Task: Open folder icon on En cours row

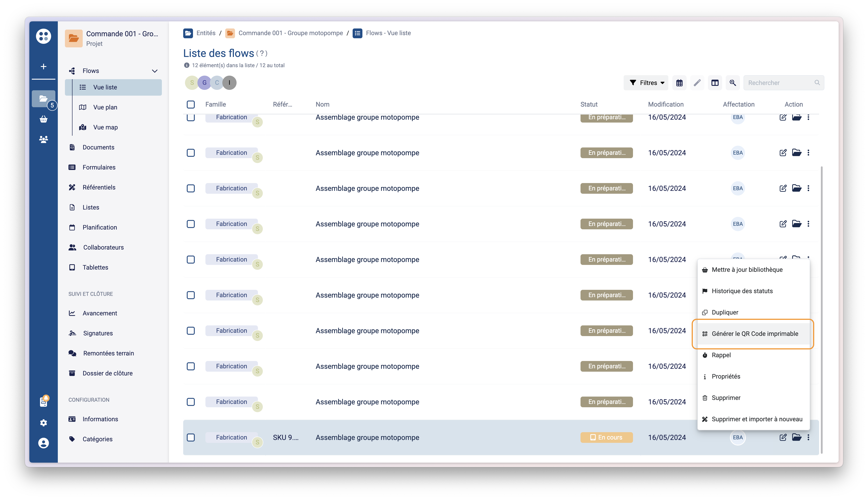Action: tap(796, 437)
